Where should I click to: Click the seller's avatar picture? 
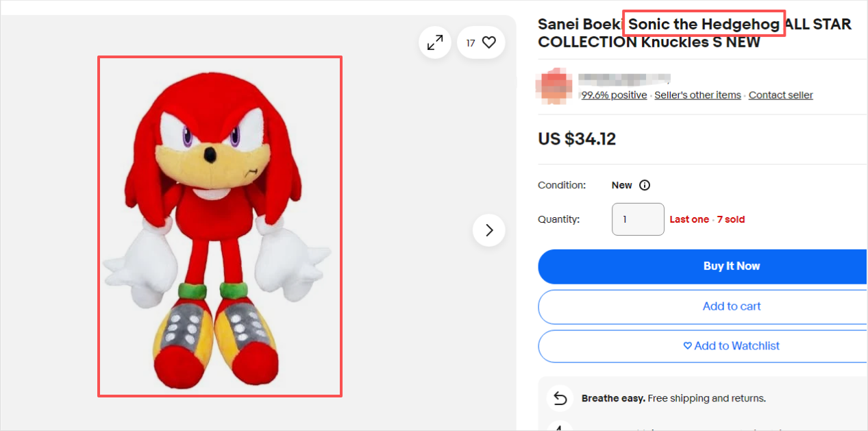click(555, 86)
